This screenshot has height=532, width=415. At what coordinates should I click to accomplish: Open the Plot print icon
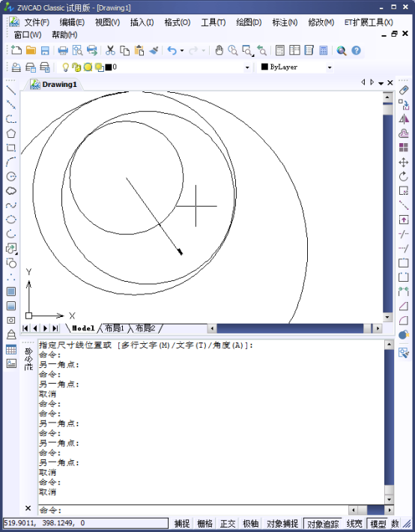[x=63, y=50]
